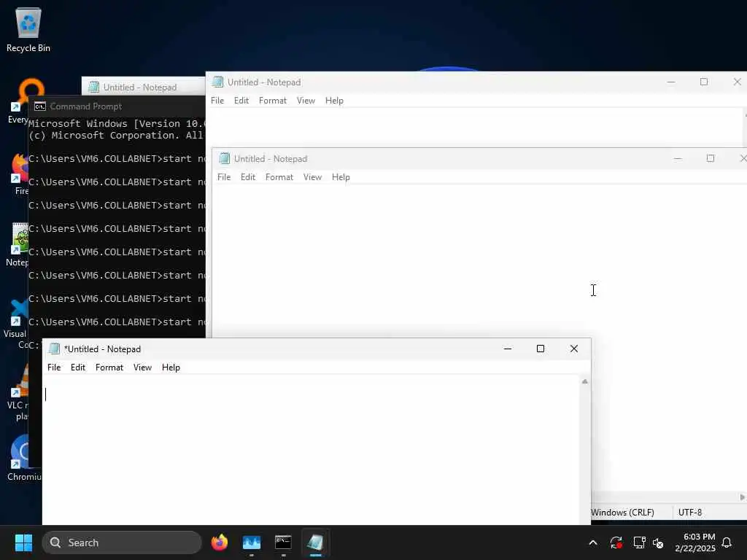Focus leftmost background Notepad by its title
This screenshot has width=747, height=560.
139,87
